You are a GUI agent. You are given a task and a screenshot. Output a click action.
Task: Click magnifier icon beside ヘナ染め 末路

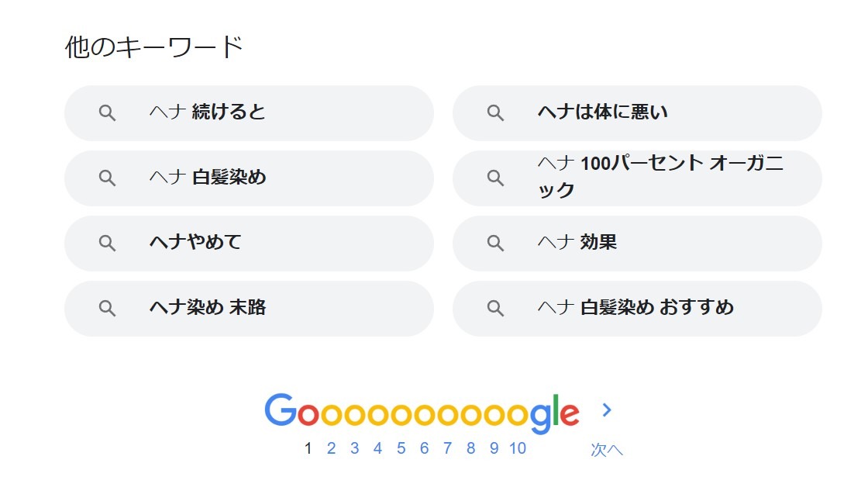click(x=108, y=309)
